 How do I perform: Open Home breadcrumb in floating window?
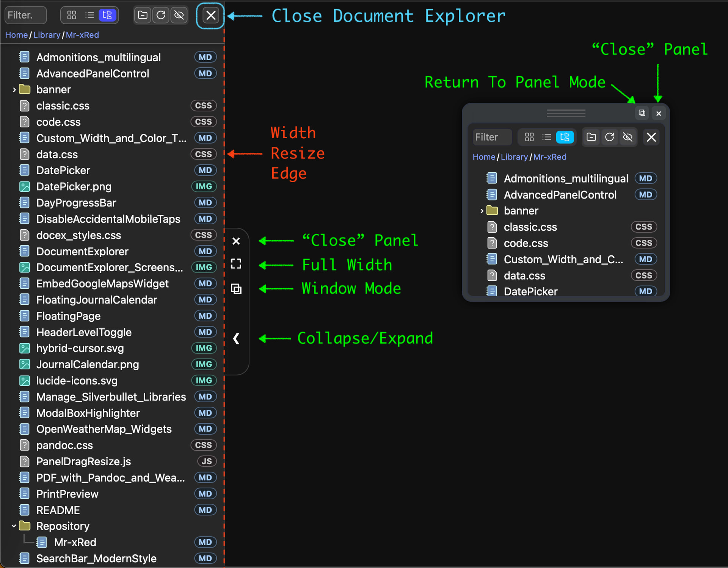[483, 157]
